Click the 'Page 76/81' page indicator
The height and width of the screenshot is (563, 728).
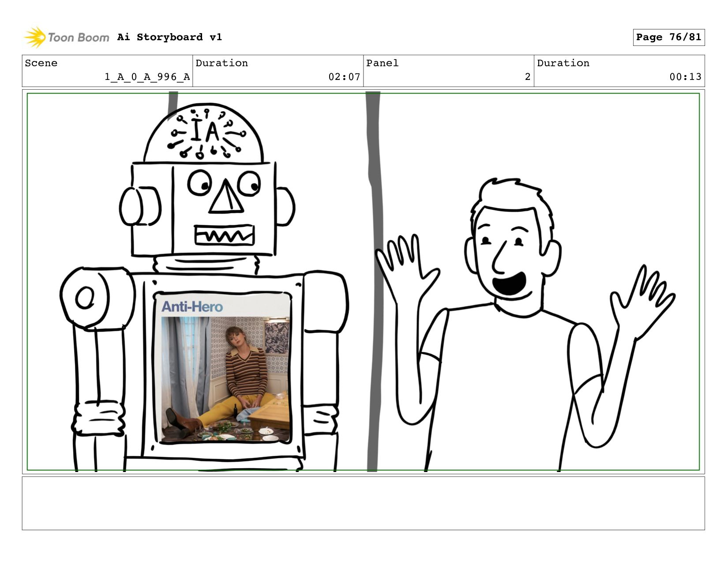pos(668,37)
